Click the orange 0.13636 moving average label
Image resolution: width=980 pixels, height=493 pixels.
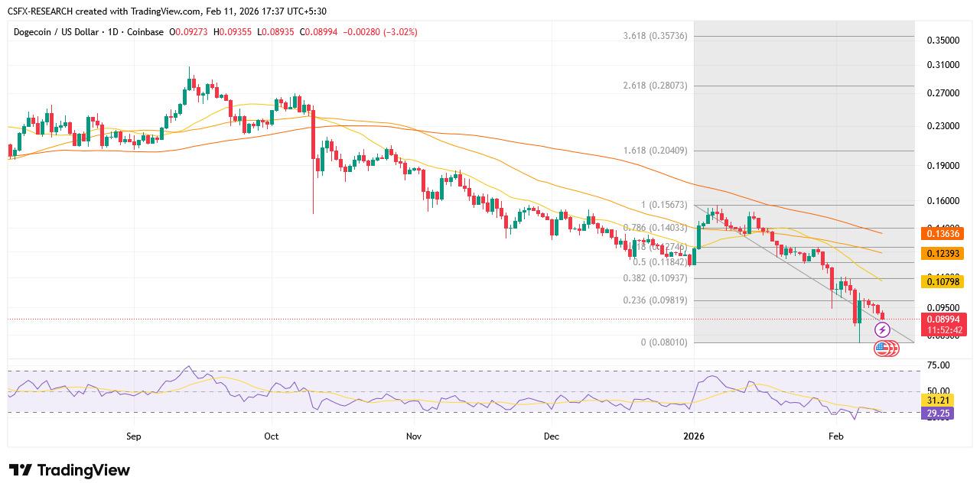coord(945,235)
